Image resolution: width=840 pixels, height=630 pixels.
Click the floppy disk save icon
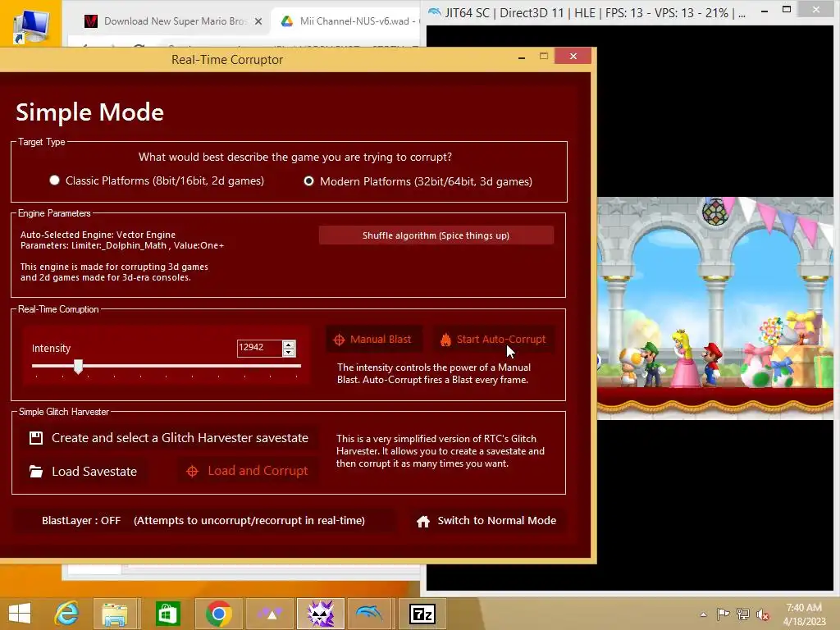[36, 438]
